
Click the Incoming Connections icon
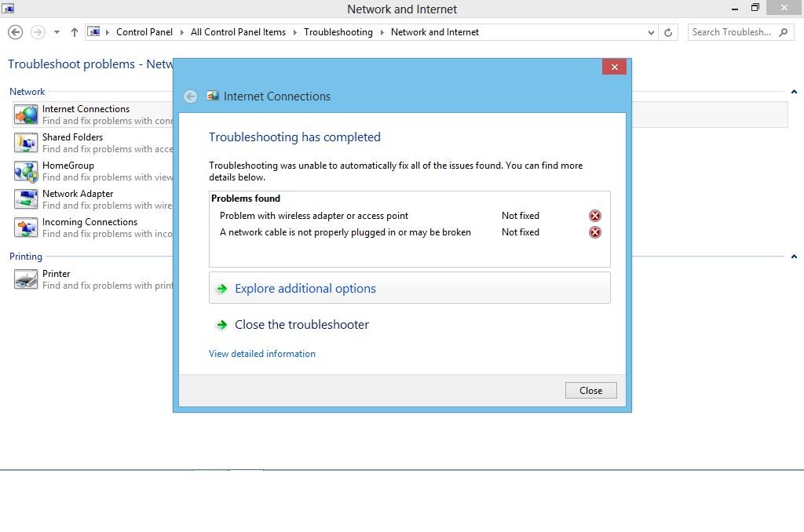[x=26, y=228]
